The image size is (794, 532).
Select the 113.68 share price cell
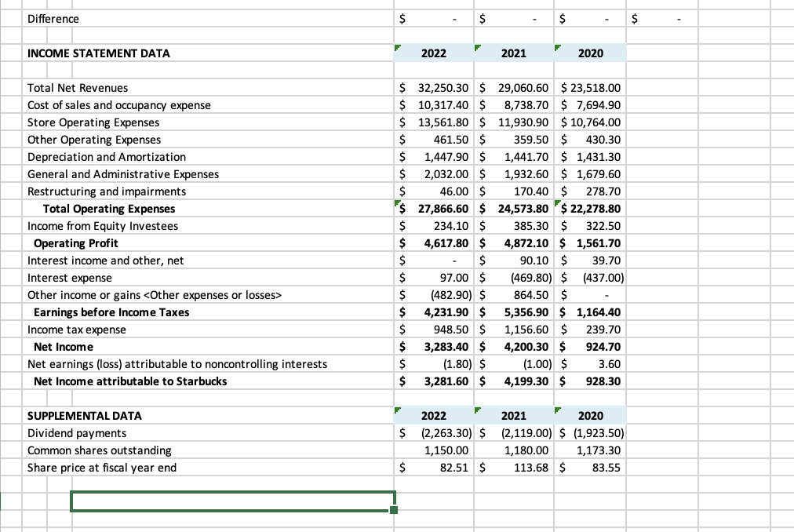pyautogui.click(x=514, y=467)
